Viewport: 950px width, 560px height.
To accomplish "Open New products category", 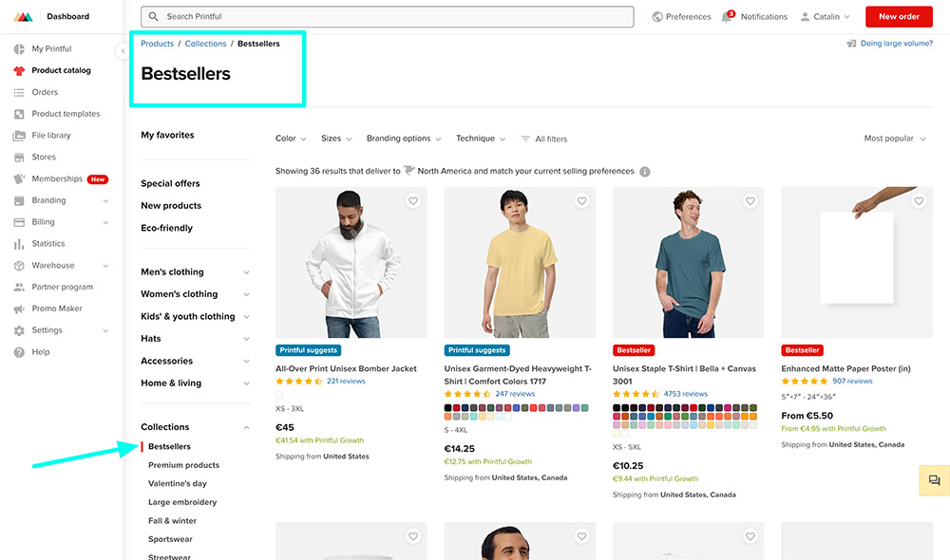I will coord(171,206).
